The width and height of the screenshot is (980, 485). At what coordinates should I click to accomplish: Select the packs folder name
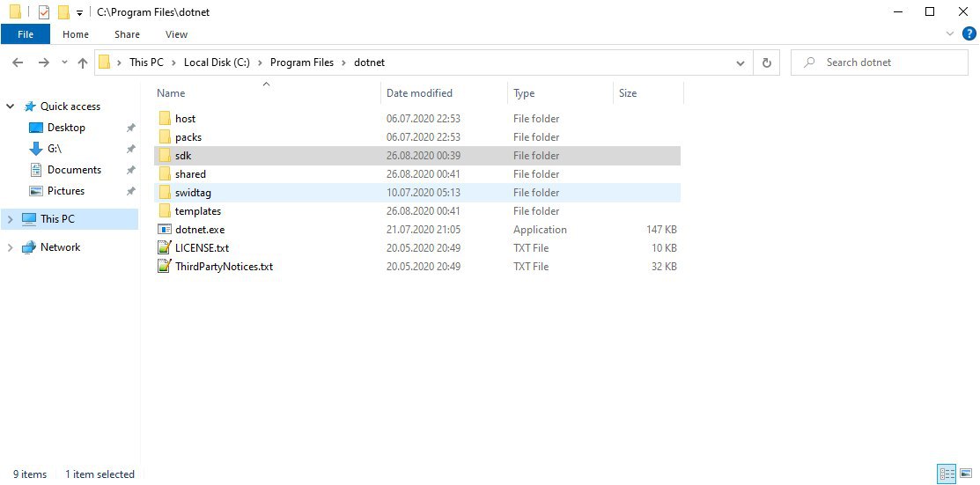188,137
